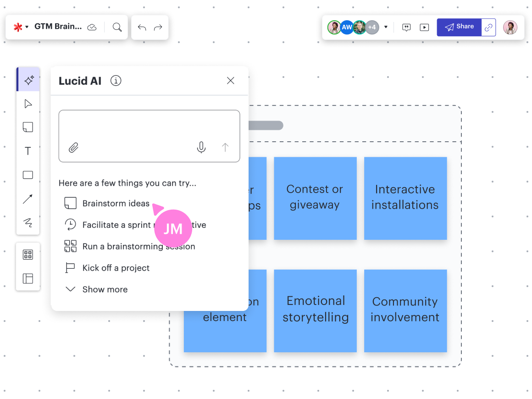Start presentation mode with play icon
This screenshot has height=399, width=532.
(425, 27)
